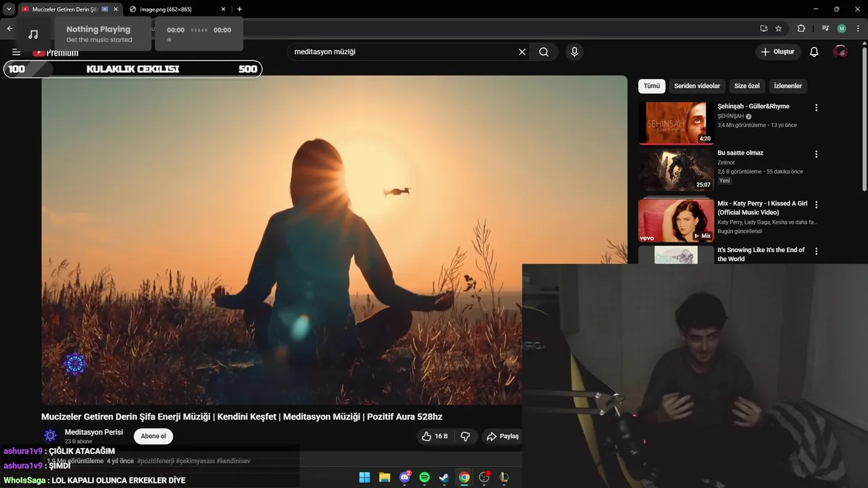
Task: Like the video showing 16 B
Action: pyautogui.click(x=435, y=436)
